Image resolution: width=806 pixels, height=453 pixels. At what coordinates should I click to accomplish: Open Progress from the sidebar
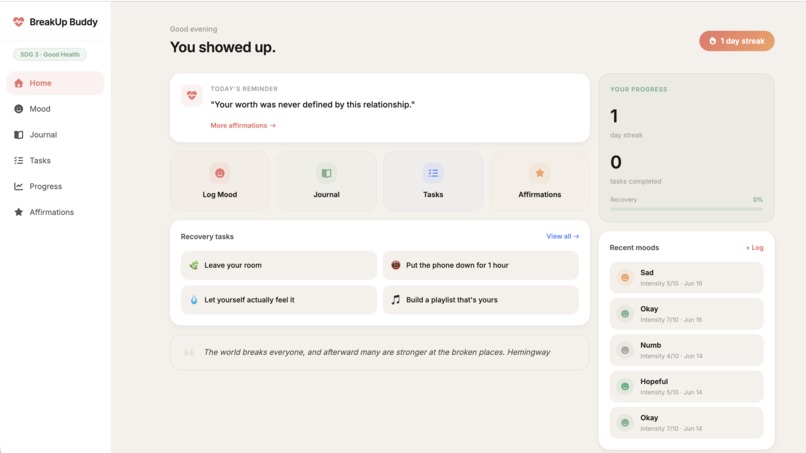(55, 186)
